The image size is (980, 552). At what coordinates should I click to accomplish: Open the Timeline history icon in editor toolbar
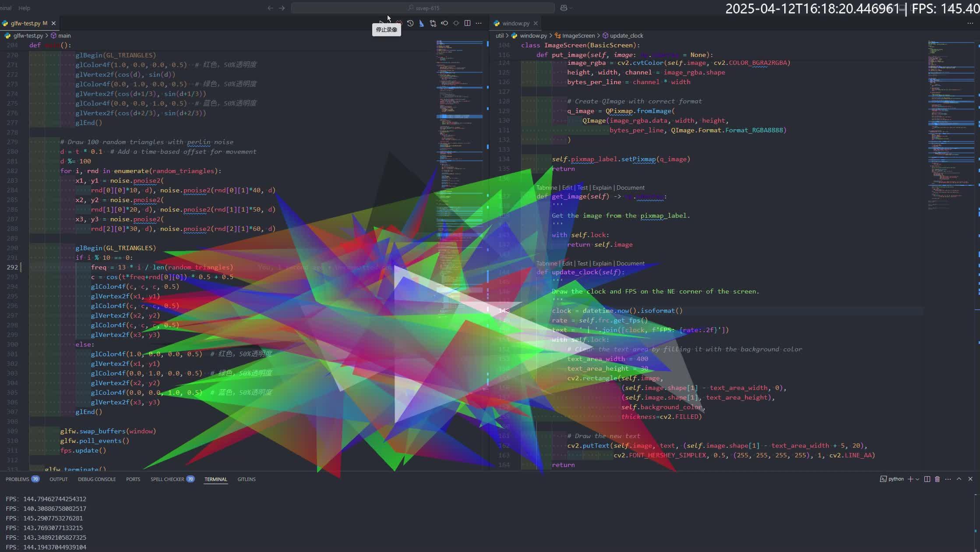click(410, 23)
